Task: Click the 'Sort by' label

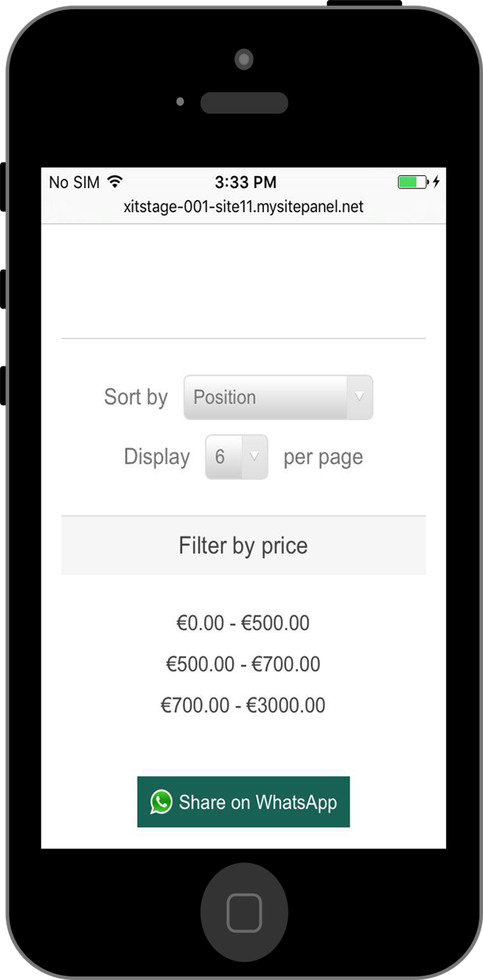Action: point(135,397)
